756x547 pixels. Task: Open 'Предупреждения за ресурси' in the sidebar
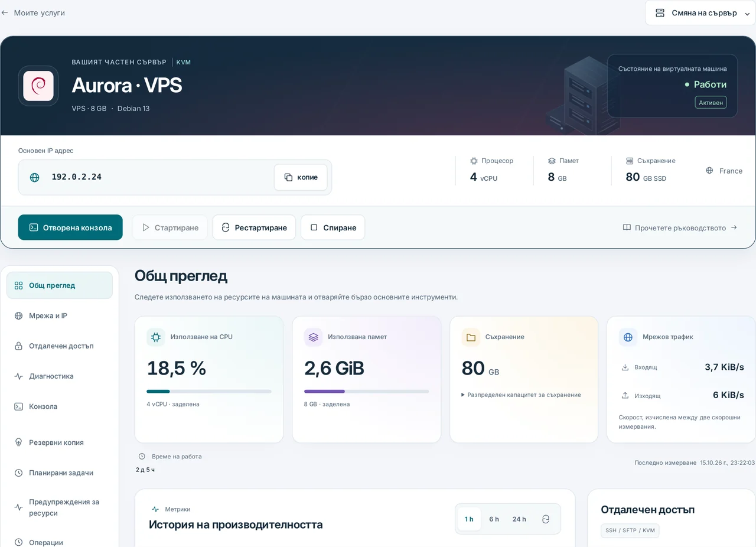coord(60,507)
